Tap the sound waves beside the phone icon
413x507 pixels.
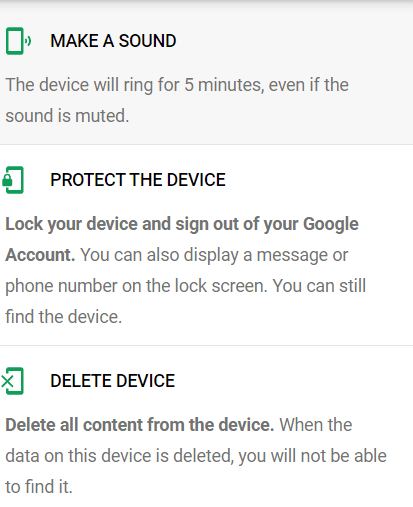[29, 41]
